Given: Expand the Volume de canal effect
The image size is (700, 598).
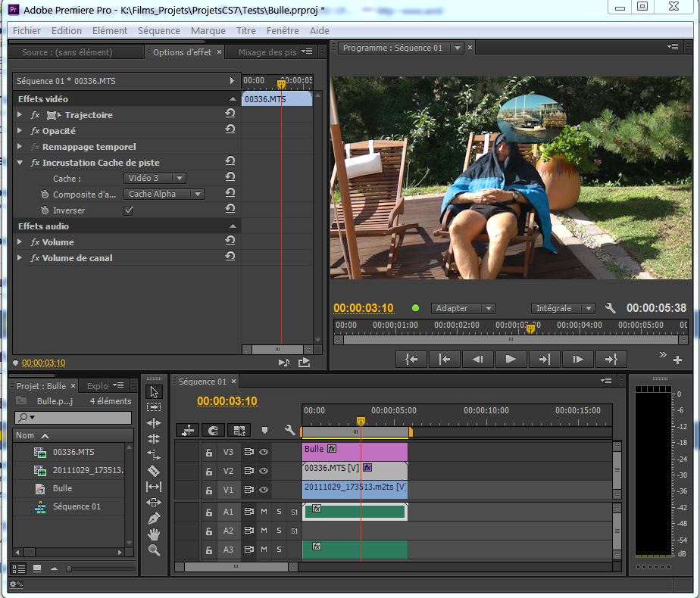Looking at the screenshot, I should click(20, 258).
